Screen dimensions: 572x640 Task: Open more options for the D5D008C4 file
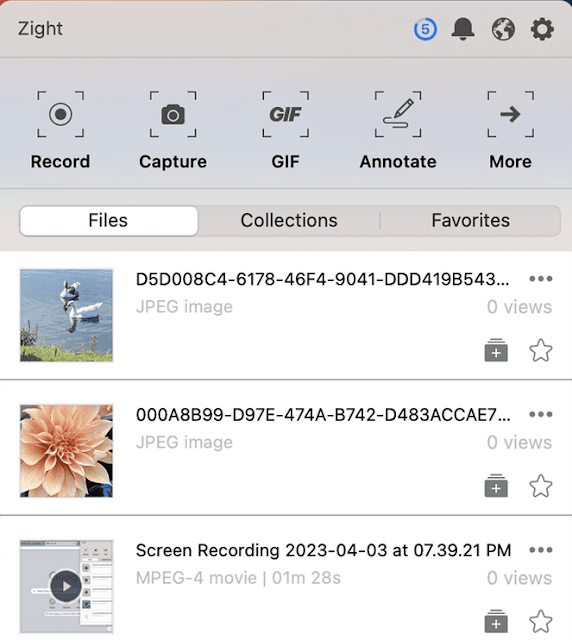tap(541, 279)
